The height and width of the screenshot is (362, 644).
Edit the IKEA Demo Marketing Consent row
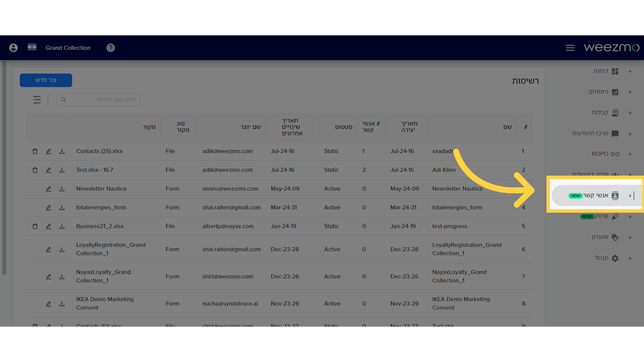click(x=48, y=304)
